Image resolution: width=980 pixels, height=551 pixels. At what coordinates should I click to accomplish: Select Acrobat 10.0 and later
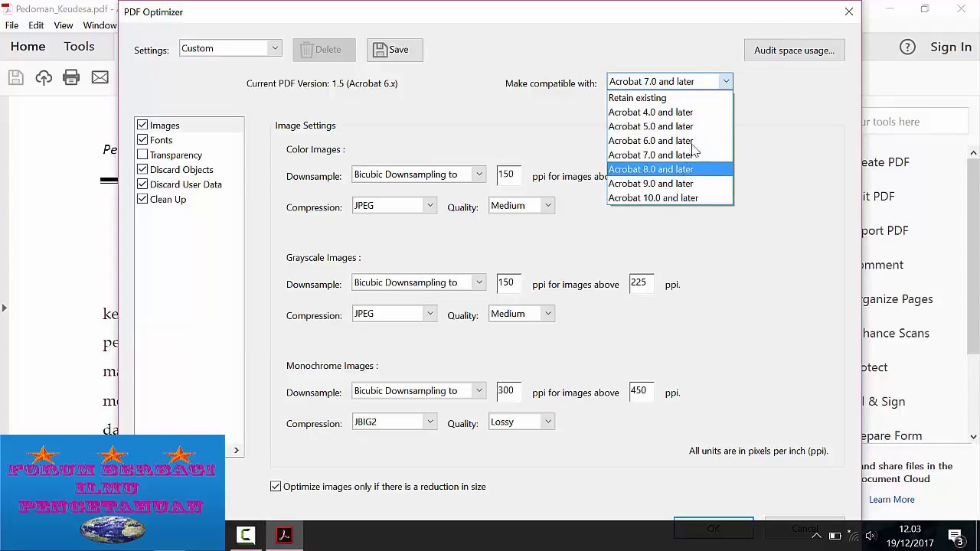pyautogui.click(x=670, y=197)
